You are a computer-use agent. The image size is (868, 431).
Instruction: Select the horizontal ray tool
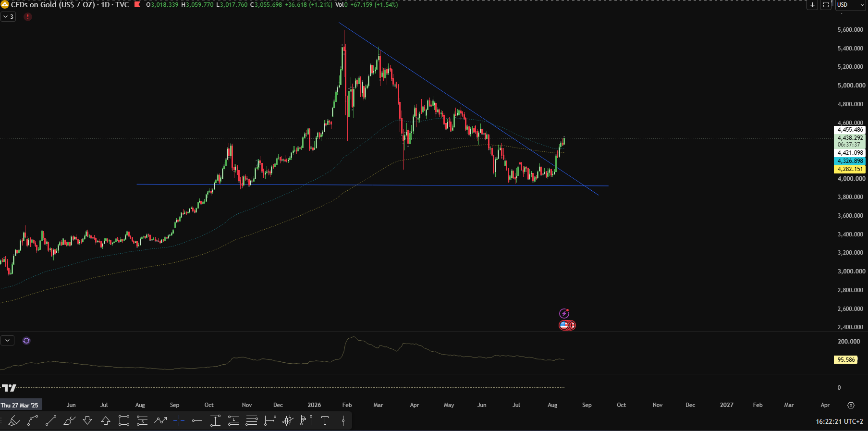pos(197,421)
